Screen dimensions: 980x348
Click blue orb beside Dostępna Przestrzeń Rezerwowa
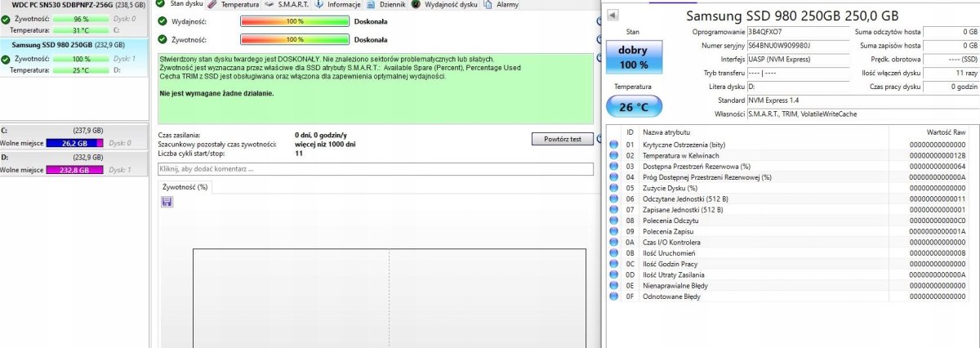(614, 166)
